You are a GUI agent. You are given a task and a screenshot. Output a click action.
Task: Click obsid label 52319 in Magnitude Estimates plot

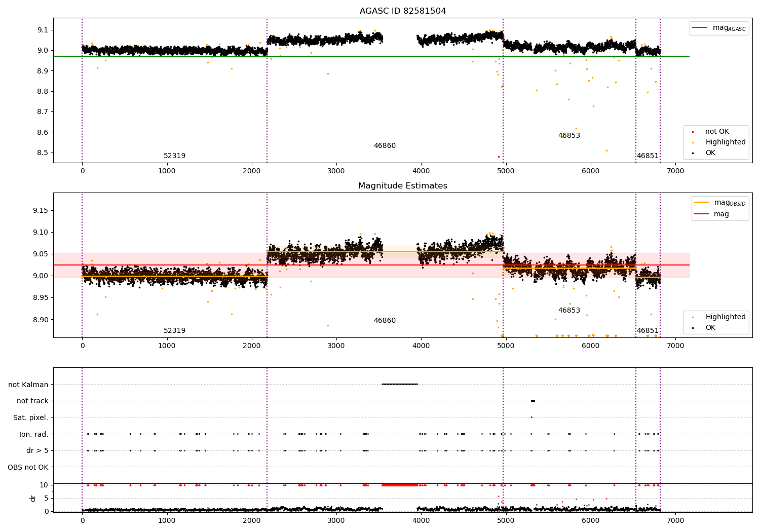pos(174,331)
